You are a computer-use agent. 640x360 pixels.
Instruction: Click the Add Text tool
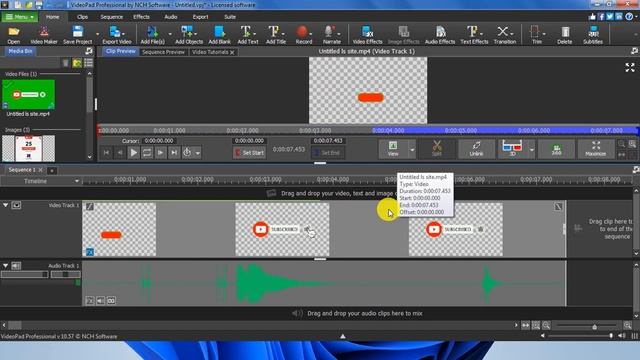coord(247,35)
